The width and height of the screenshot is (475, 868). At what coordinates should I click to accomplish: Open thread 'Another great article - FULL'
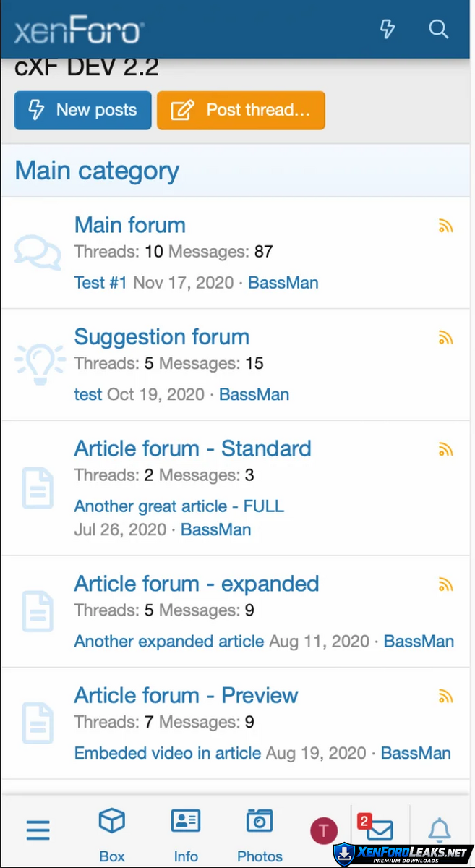(179, 506)
